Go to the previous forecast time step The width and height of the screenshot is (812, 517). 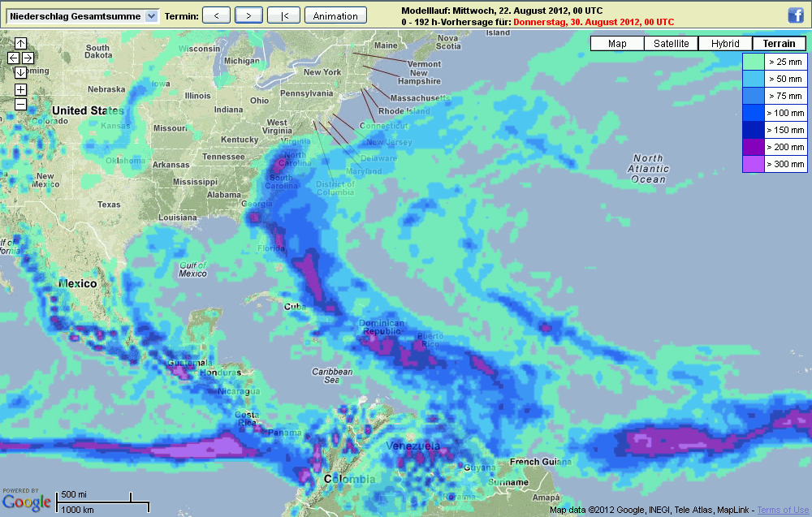click(x=216, y=15)
